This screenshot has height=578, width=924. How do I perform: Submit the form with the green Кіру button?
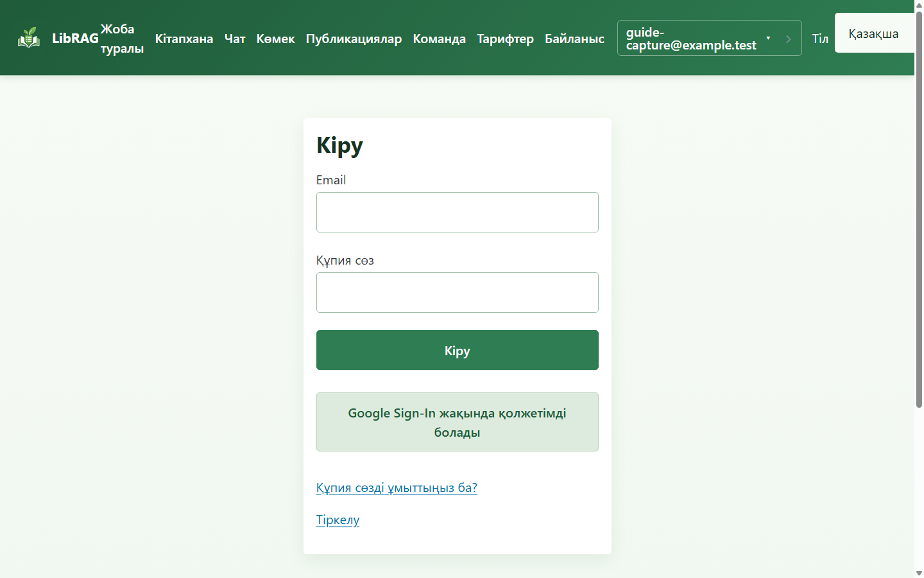tap(458, 350)
